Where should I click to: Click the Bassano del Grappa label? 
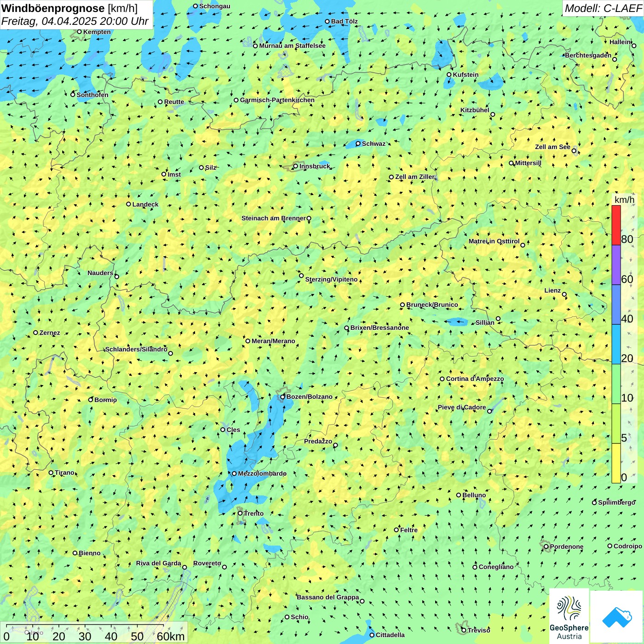[328, 597]
